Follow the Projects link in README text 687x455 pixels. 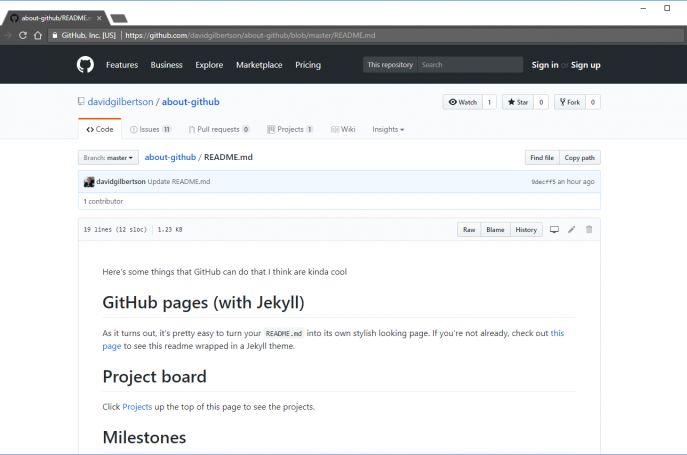pyautogui.click(x=137, y=407)
